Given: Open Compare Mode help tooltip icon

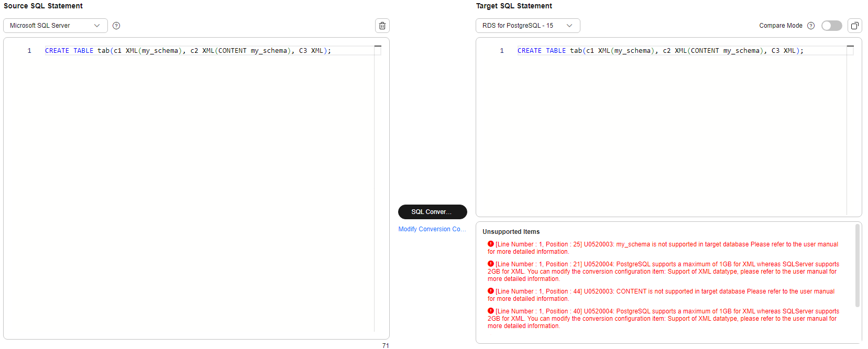Looking at the screenshot, I should (x=811, y=26).
